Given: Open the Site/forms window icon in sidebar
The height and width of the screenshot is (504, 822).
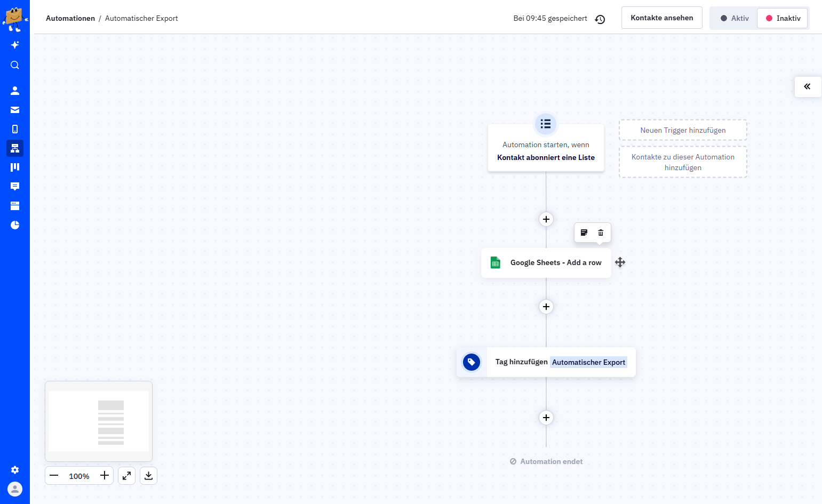Looking at the screenshot, I should point(15,206).
